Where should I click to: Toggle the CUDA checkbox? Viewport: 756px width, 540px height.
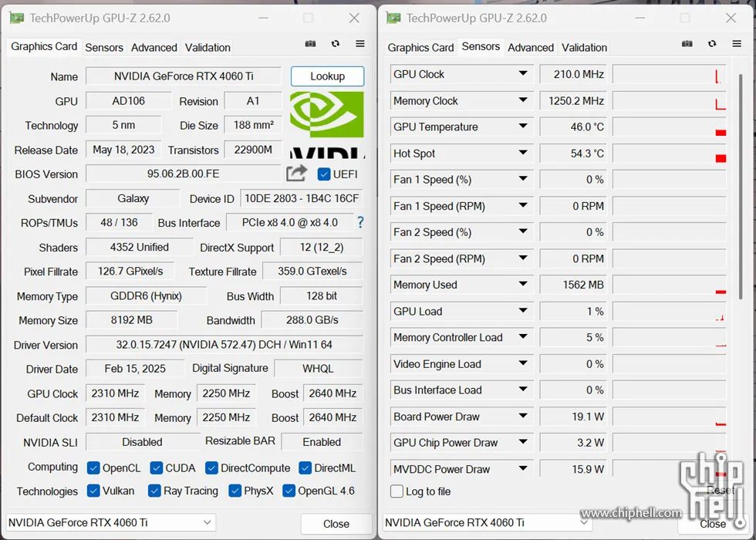tap(156, 468)
